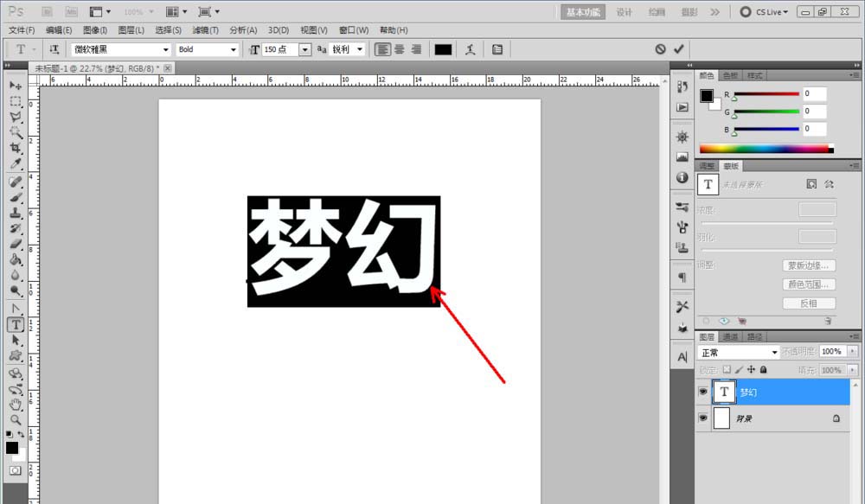The image size is (865, 504).
Task: Toggle visibility of the 背景 layer
Action: pyautogui.click(x=703, y=418)
